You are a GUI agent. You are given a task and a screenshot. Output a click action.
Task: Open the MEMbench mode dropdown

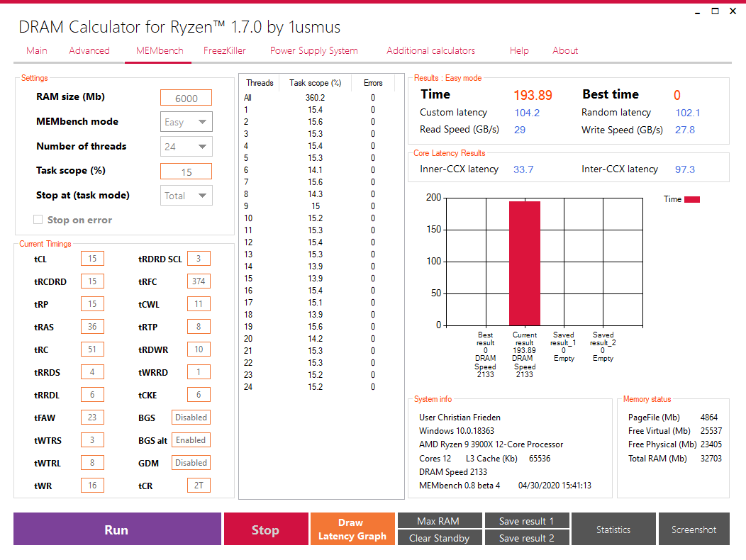point(186,122)
